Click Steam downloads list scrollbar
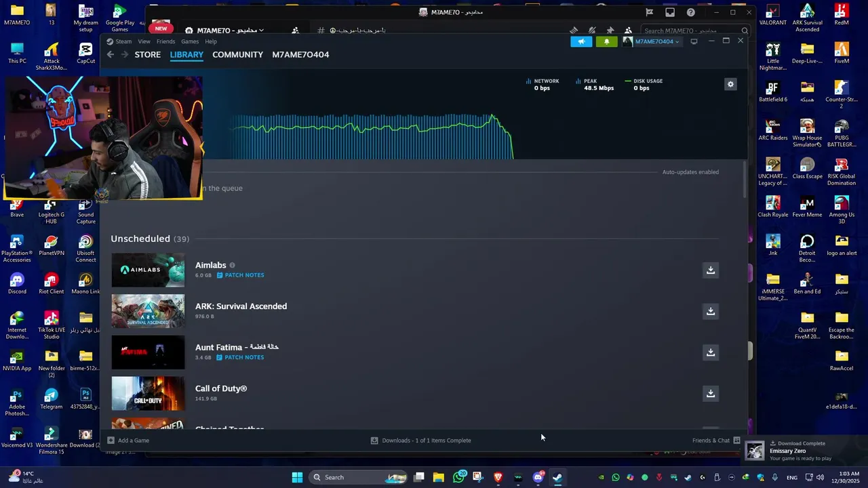Viewport: 868px width, 488px height. (x=745, y=180)
